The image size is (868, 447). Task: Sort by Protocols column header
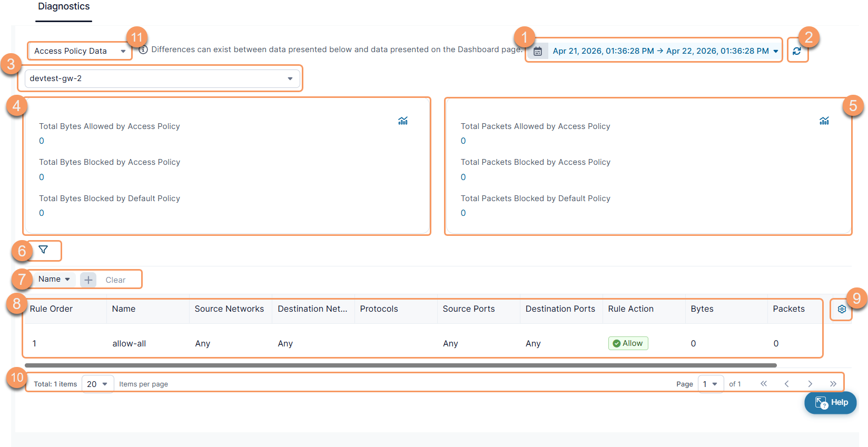(379, 309)
